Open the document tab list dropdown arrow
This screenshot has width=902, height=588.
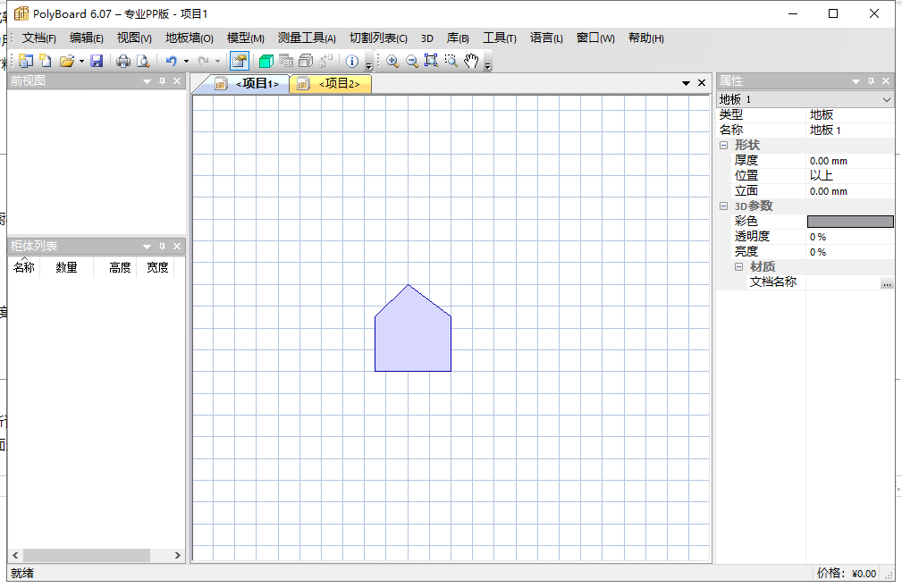point(686,83)
